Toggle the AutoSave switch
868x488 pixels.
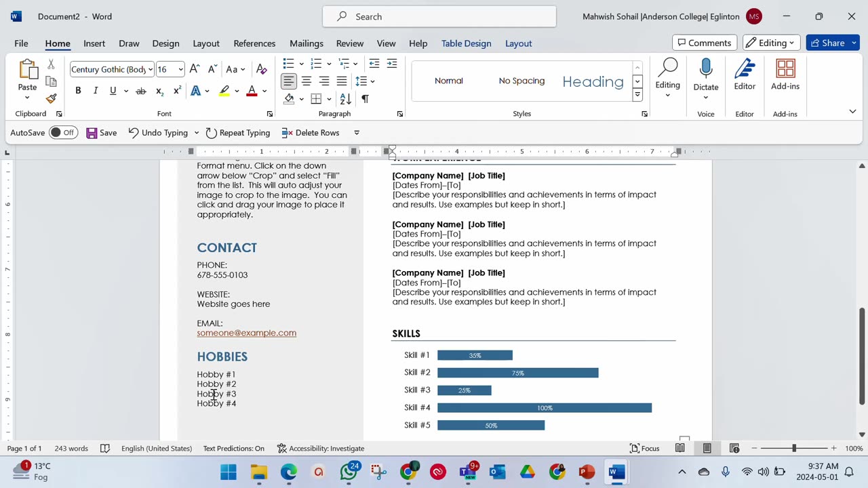pos(63,133)
